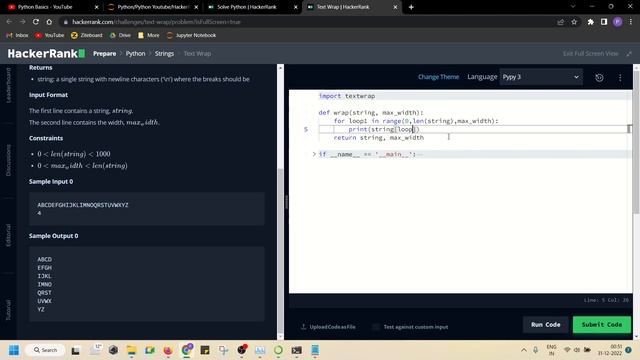Reload the current page
640x360 pixels.
coord(36,22)
